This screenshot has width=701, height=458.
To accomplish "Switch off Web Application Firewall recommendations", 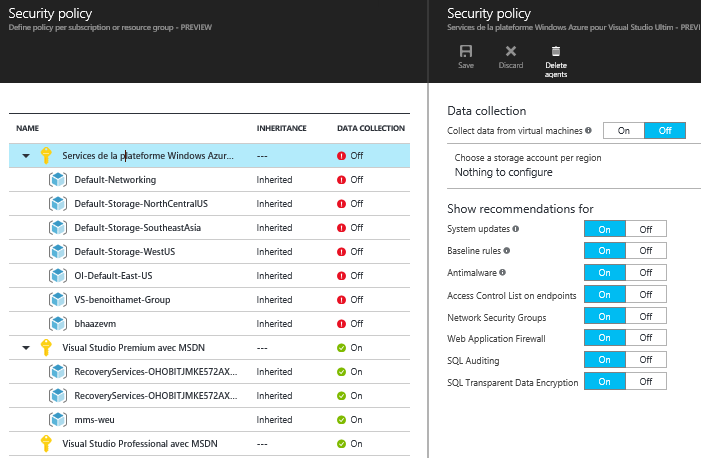I will tap(645, 338).
